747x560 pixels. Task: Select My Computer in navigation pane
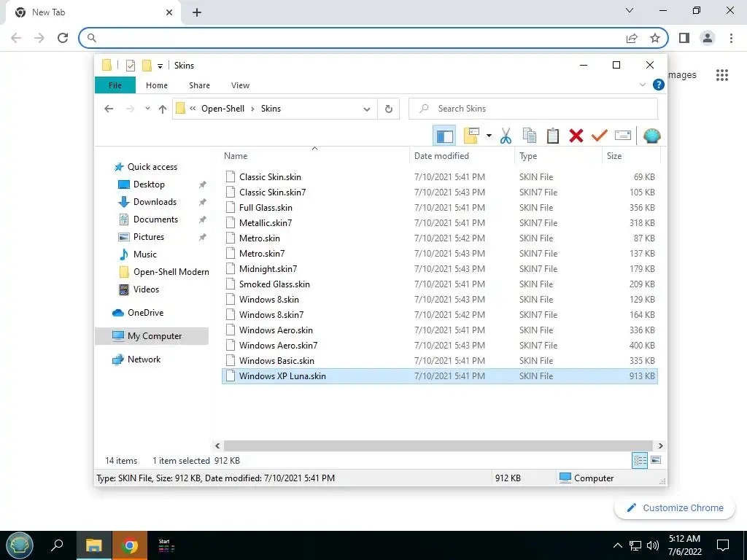[x=152, y=336]
